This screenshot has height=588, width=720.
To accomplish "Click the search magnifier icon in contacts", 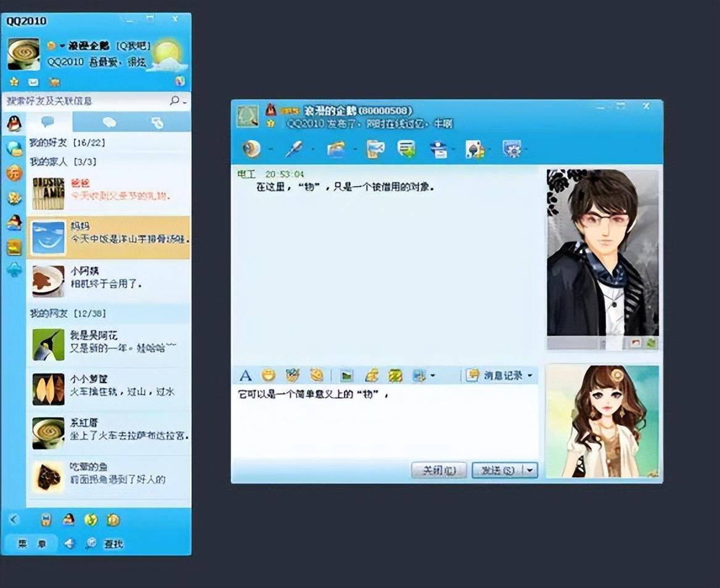I will [176, 100].
